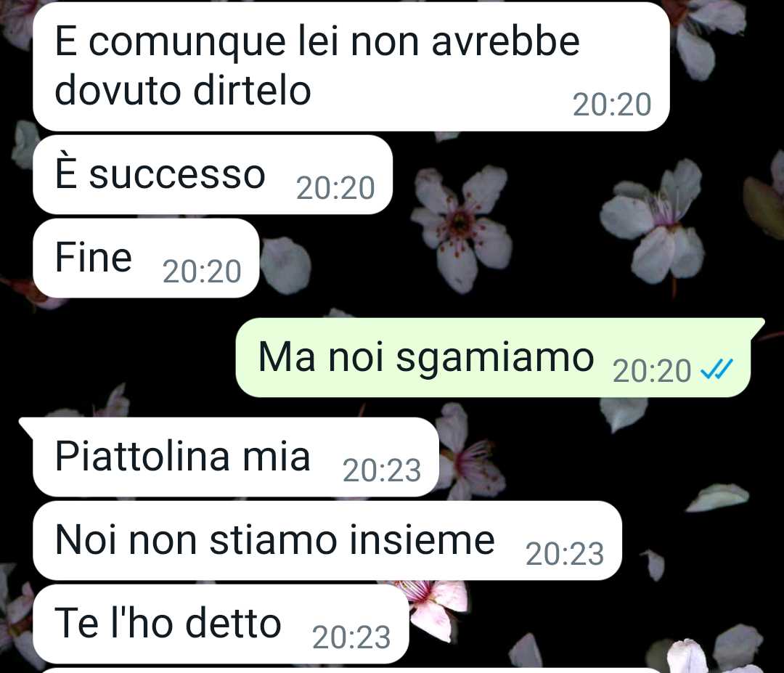Tap the 20:23 timestamp on 'Te l'ho detto'
Screen dimensions: 784x673
pos(351,637)
